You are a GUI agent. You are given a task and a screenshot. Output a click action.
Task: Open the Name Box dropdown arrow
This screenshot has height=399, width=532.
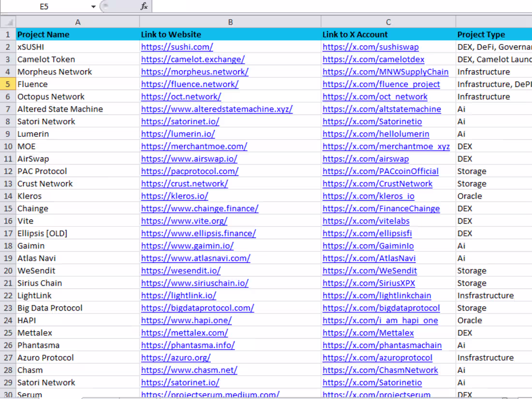coord(93,6)
